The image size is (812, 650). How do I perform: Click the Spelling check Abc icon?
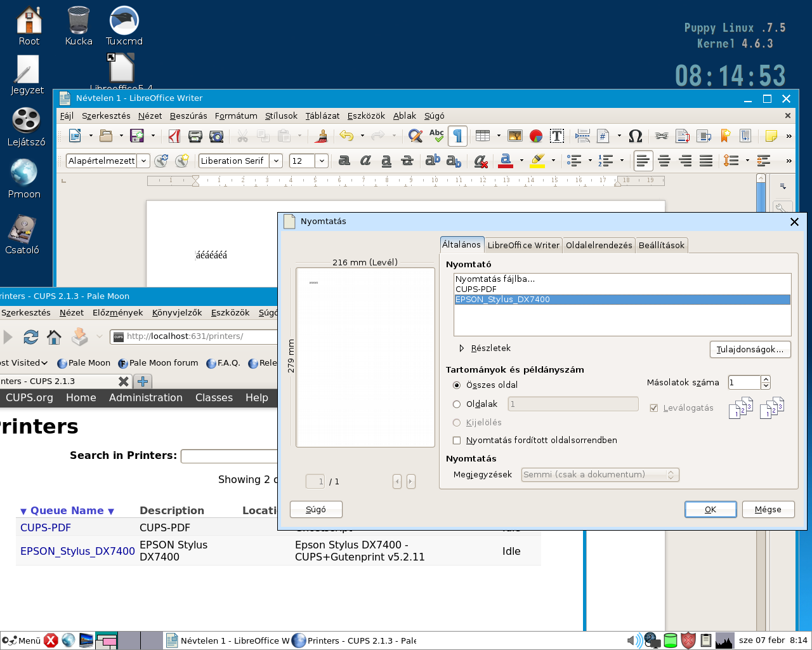(436, 136)
